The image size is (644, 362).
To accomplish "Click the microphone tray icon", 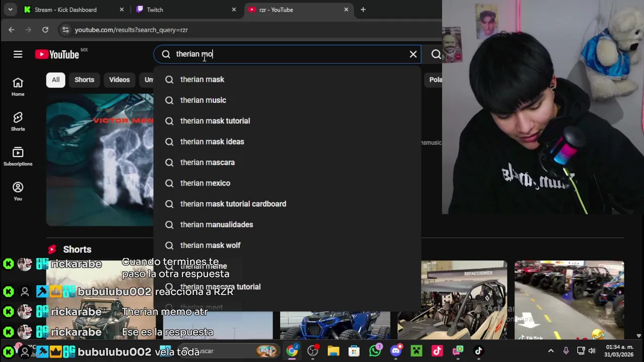I will 566,351.
